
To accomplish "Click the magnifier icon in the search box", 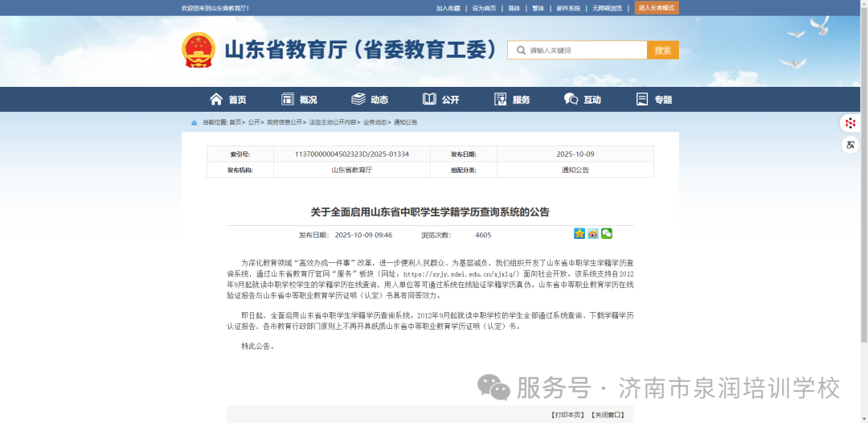I will pyautogui.click(x=520, y=51).
